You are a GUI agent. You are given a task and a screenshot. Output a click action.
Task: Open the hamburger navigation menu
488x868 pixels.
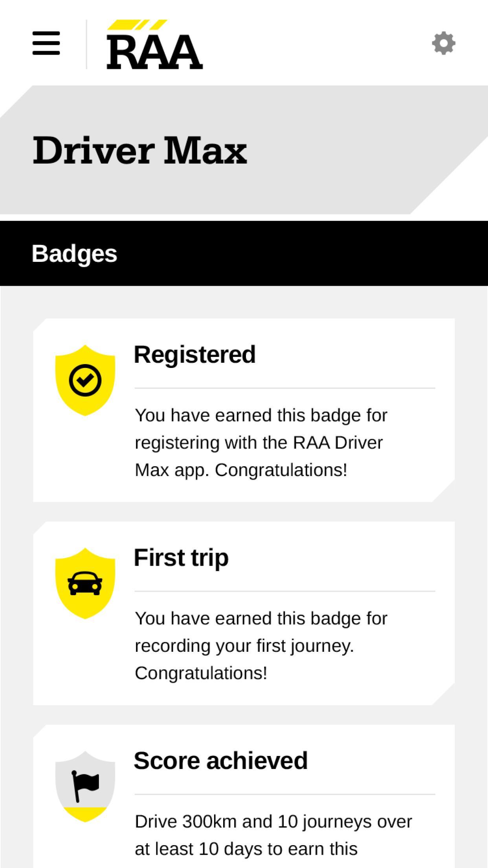coord(46,43)
